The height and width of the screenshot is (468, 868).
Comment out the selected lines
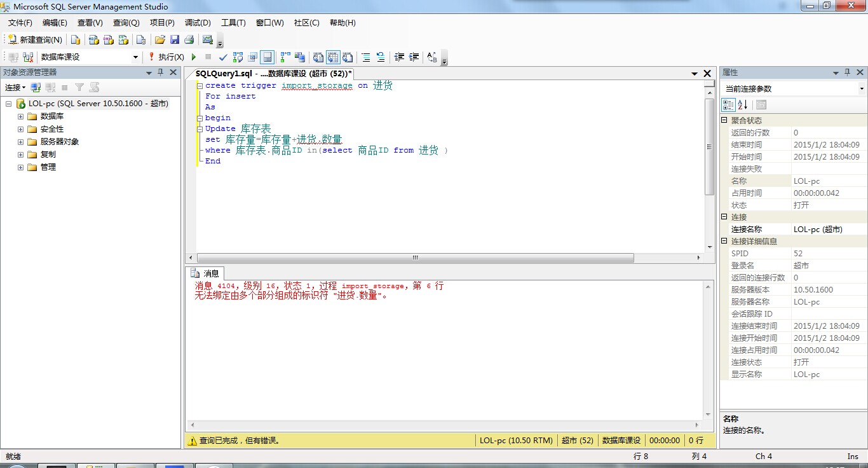click(x=366, y=57)
